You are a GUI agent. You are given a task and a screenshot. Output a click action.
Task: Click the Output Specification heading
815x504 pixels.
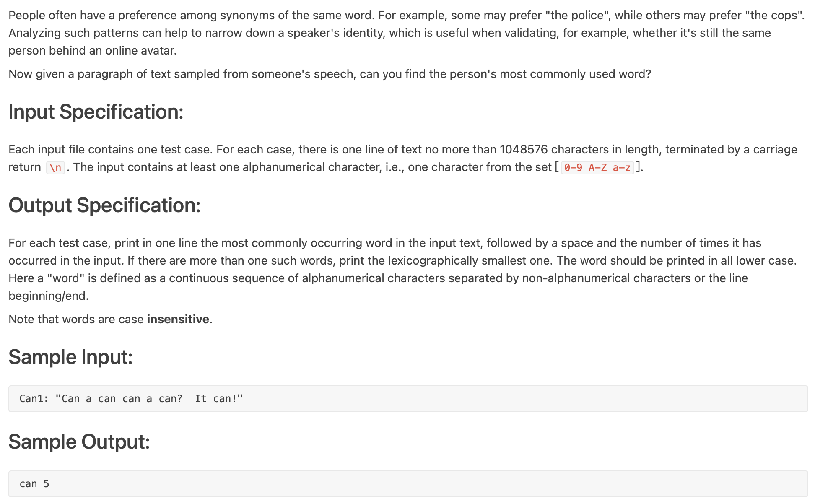(104, 205)
